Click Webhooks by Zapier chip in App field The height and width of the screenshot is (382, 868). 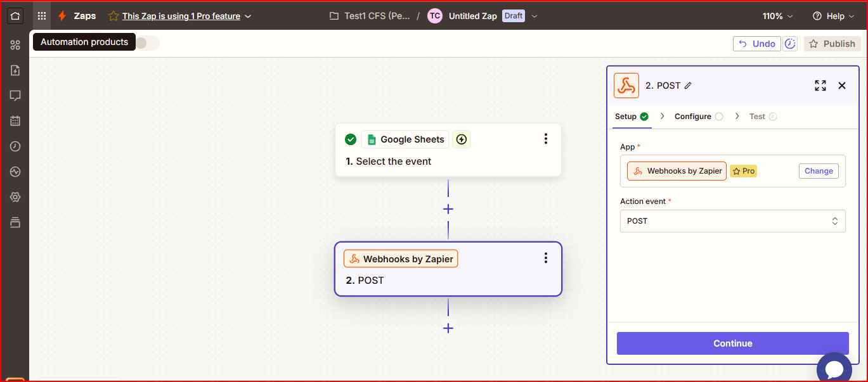point(677,171)
